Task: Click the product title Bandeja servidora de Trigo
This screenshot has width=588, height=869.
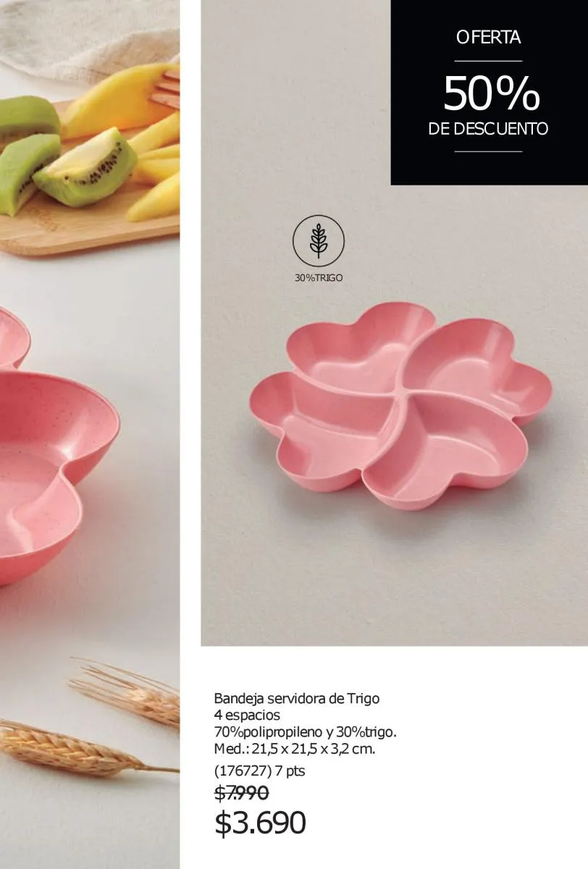Action: coord(297,699)
